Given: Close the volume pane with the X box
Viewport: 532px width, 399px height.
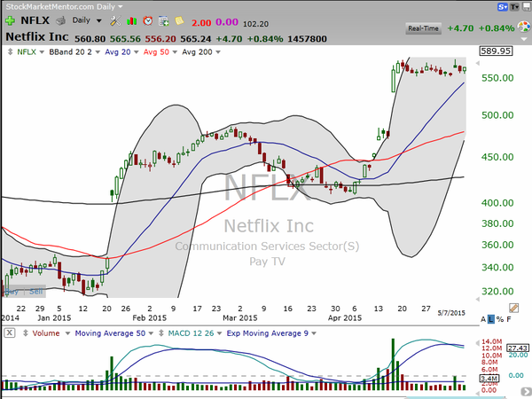Looking at the screenshot, I should click(10, 332).
